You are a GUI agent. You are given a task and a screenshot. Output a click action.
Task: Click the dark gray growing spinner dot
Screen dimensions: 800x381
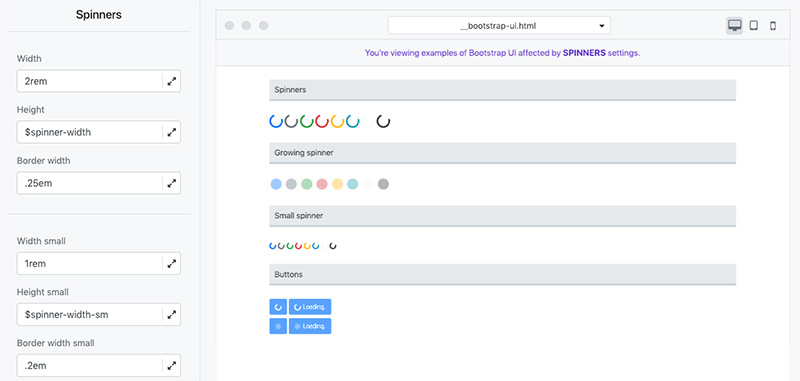coord(383,184)
